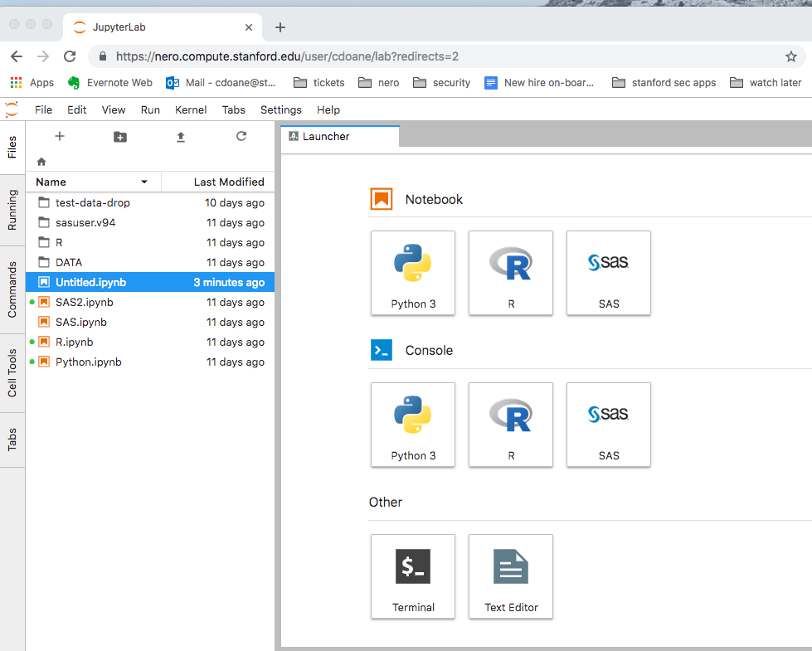Open a Python 3 console

412,425
